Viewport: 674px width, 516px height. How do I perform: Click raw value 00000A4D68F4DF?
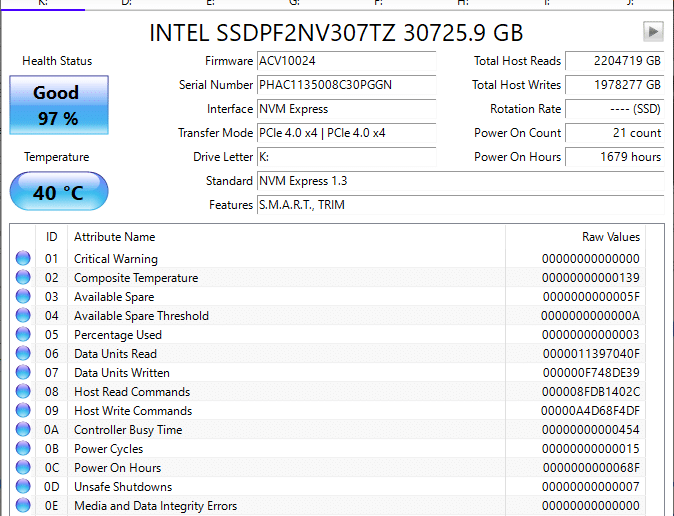[x=590, y=410]
